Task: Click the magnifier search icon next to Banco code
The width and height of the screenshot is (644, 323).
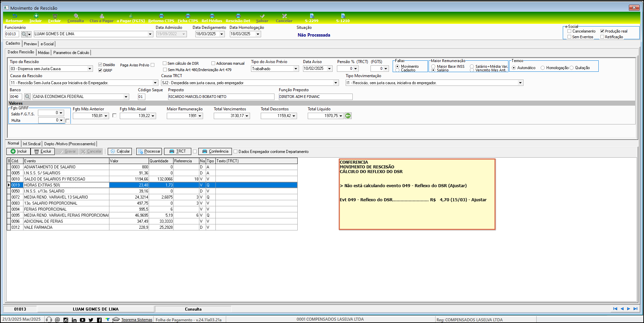Action: click(x=28, y=97)
